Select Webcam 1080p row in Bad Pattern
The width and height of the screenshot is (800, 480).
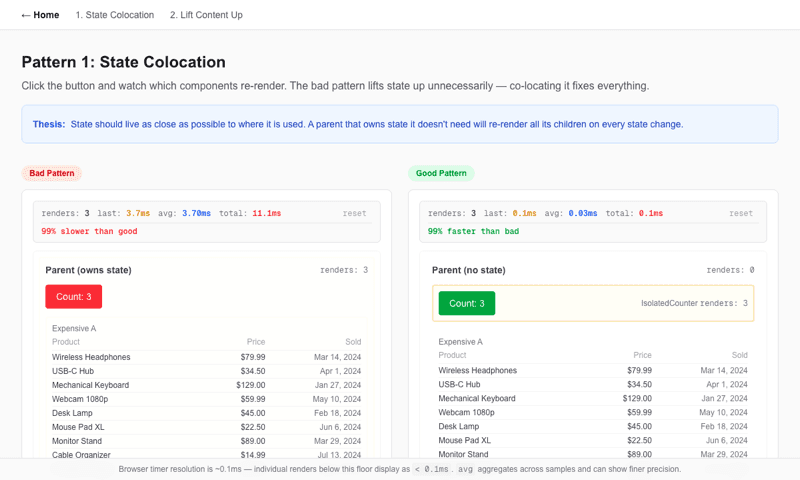206,399
